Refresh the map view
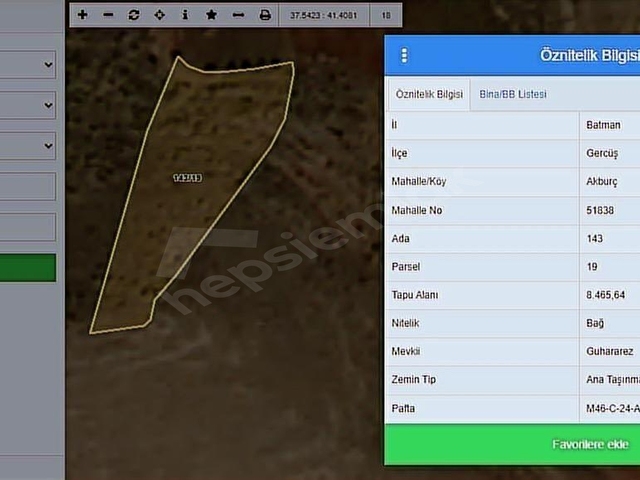 (134, 15)
